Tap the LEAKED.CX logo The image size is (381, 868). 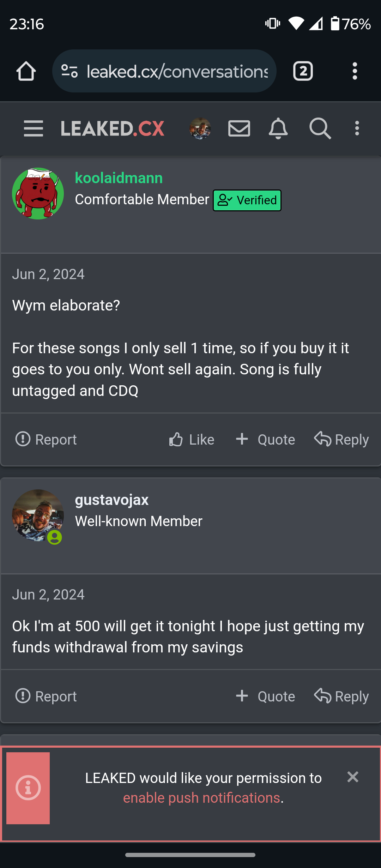tap(113, 128)
